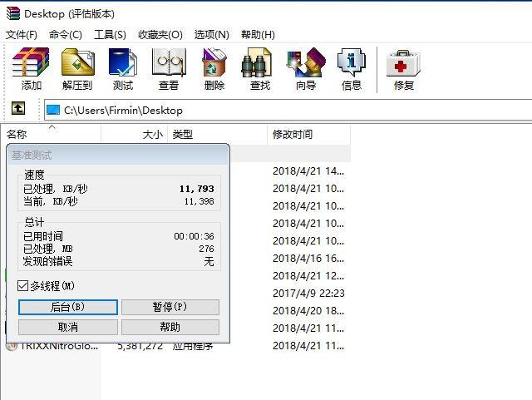Sort the list by the 名称 column header

51,134
